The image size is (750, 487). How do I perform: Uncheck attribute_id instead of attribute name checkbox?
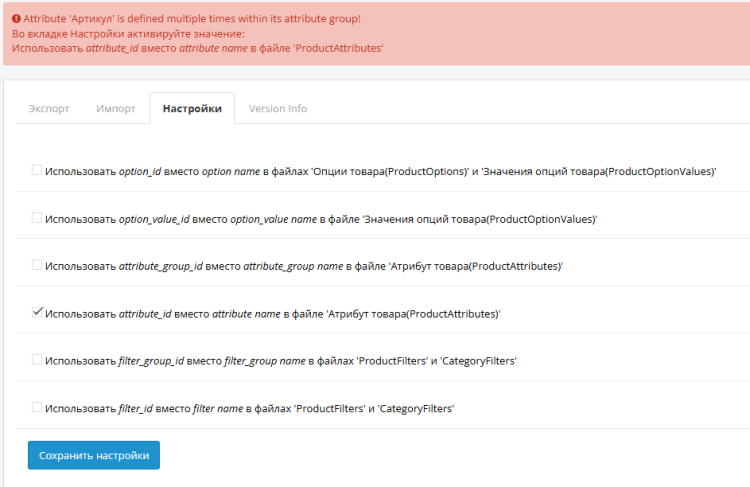(37, 312)
